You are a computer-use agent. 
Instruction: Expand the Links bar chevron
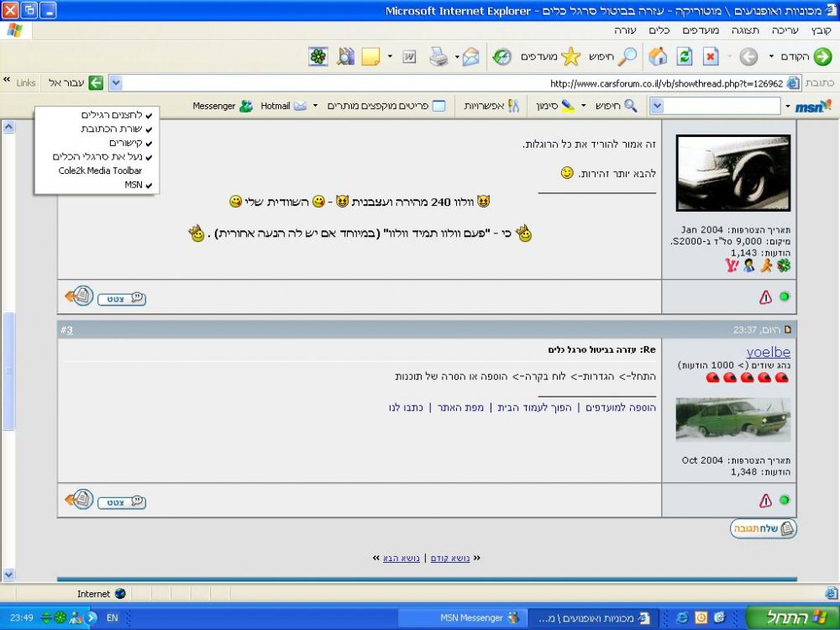(x=7, y=80)
